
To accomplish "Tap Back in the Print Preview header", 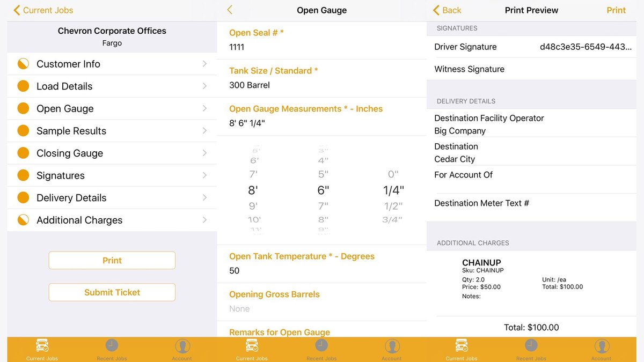I will coord(447,10).
